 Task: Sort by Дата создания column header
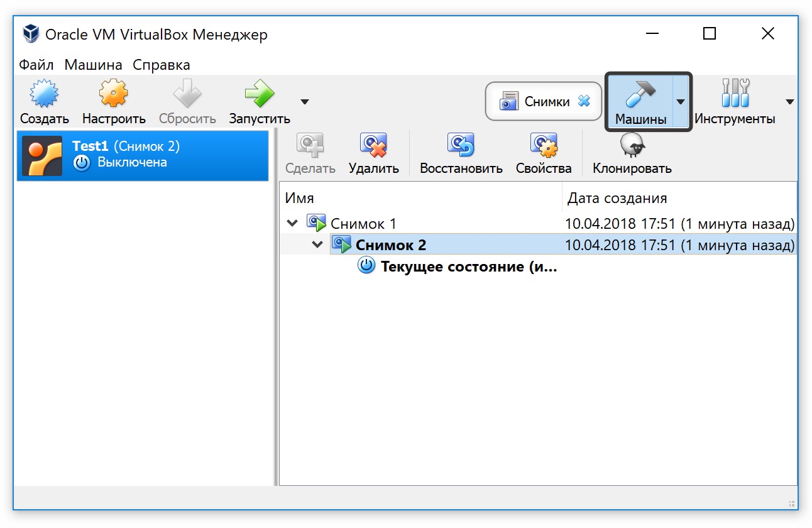click(x=679, y=198)
